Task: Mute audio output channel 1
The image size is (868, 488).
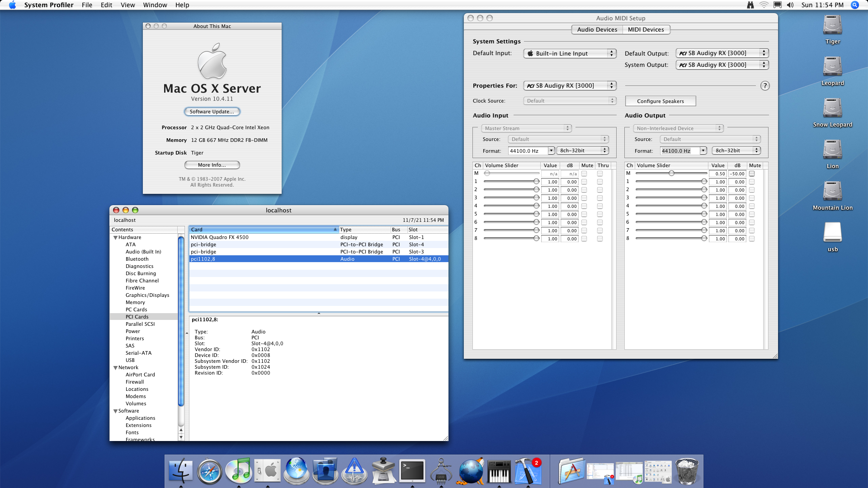Action: 752,182
